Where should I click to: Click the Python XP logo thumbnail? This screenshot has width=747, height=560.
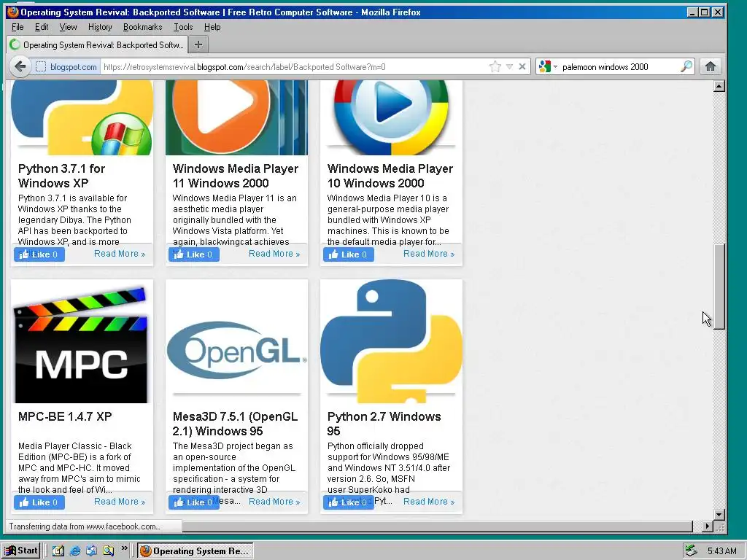82,117
